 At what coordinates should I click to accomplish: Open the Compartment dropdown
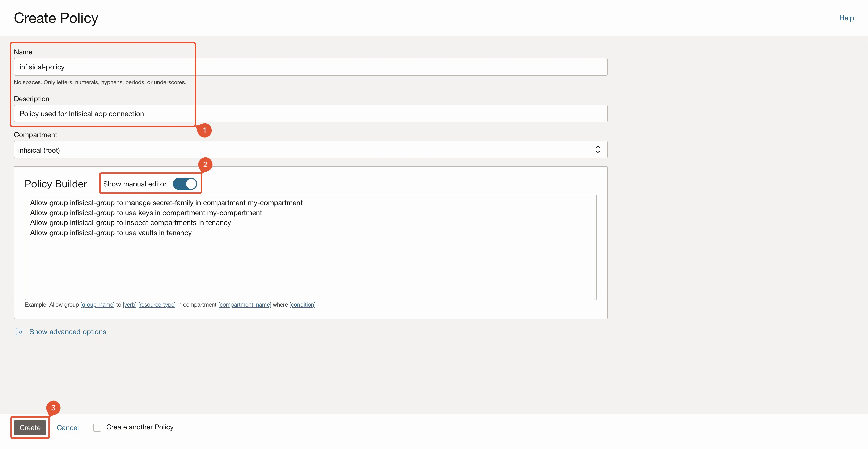[310, 150]
